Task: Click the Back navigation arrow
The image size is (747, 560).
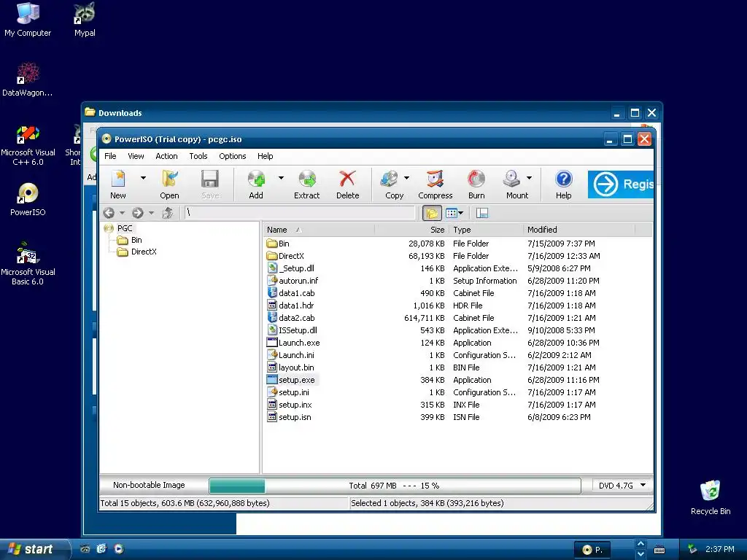Action: coord(109,213)
